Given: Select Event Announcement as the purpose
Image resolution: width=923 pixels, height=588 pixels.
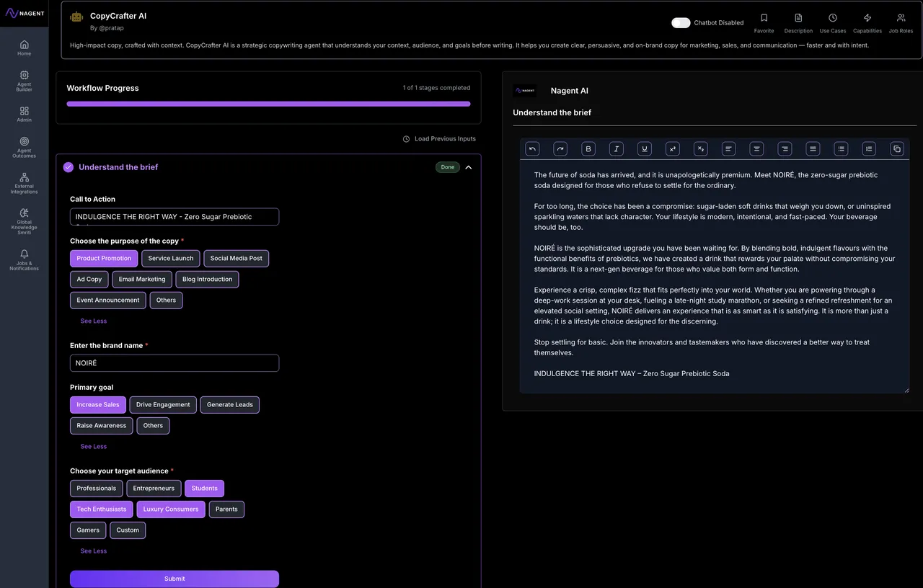Looking at the screenshot, I should pyautogui.click(x=108, y=300).
